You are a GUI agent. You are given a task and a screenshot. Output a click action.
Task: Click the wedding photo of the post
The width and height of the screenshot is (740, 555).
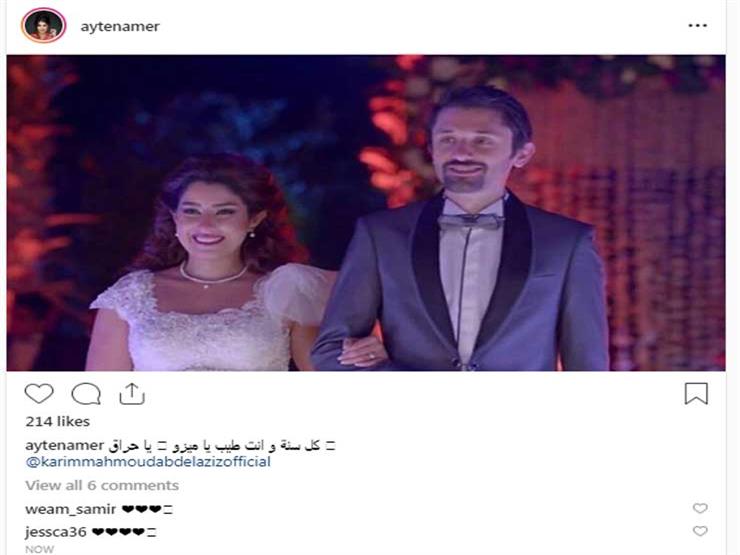(366, 213)
